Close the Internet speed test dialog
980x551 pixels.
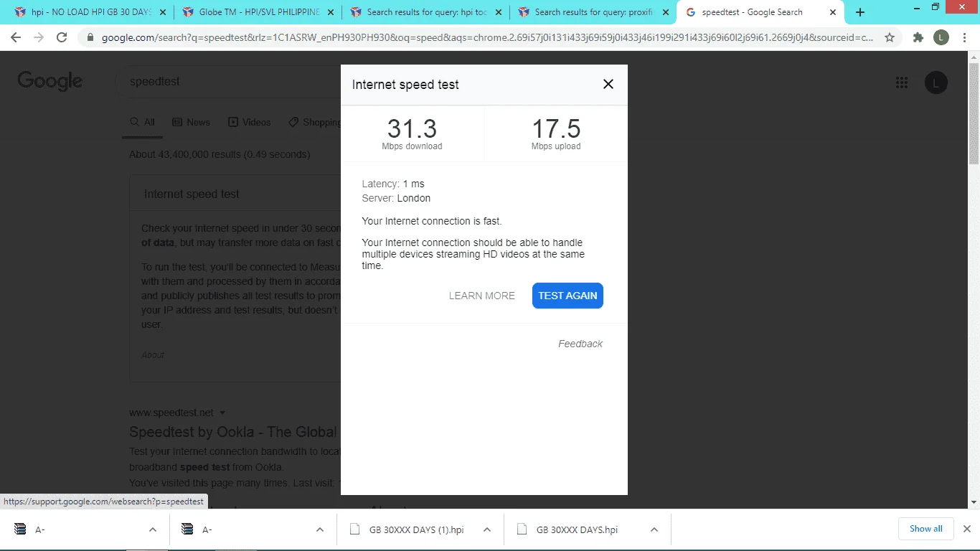tap(608, 84)
